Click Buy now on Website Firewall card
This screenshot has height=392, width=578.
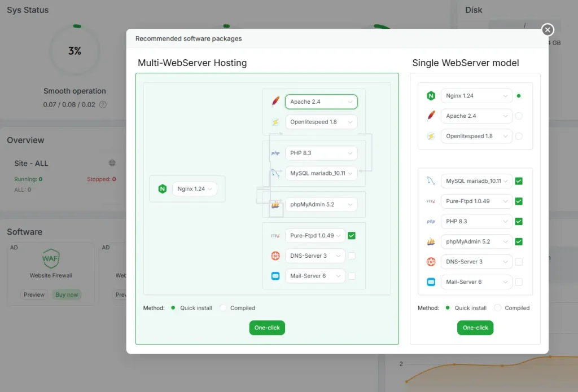point(67,295)
